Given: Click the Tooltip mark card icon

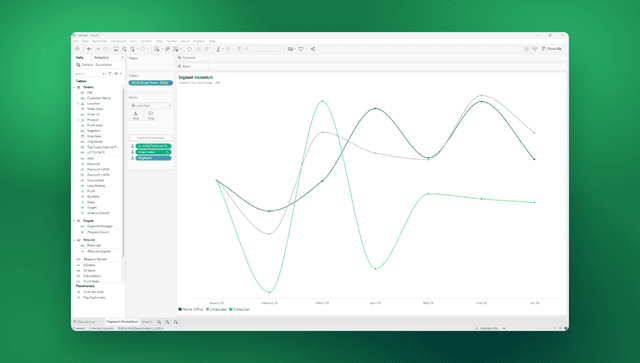Looking at the screenshot, I should click(151, 116).
